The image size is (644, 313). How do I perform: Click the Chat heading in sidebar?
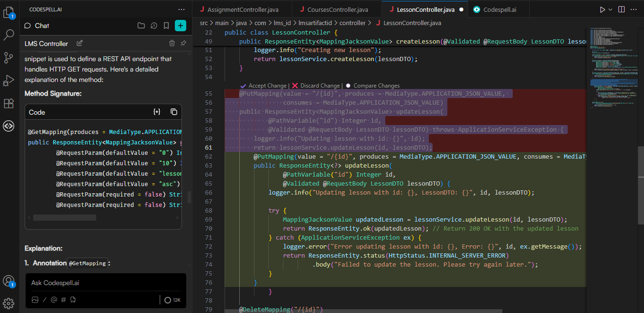click(42, 26)
